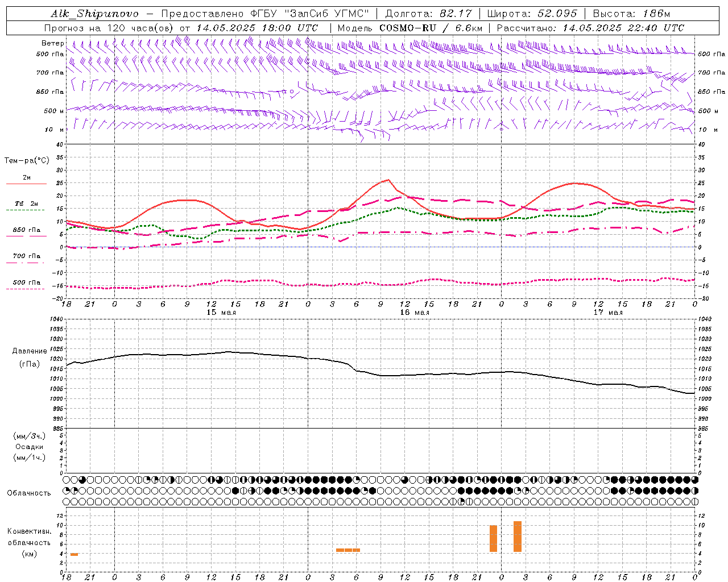Click the "(гПа)" pressure unit label
Image resolution: width=728 pixels, height=582 pixels.
[30, 364]
